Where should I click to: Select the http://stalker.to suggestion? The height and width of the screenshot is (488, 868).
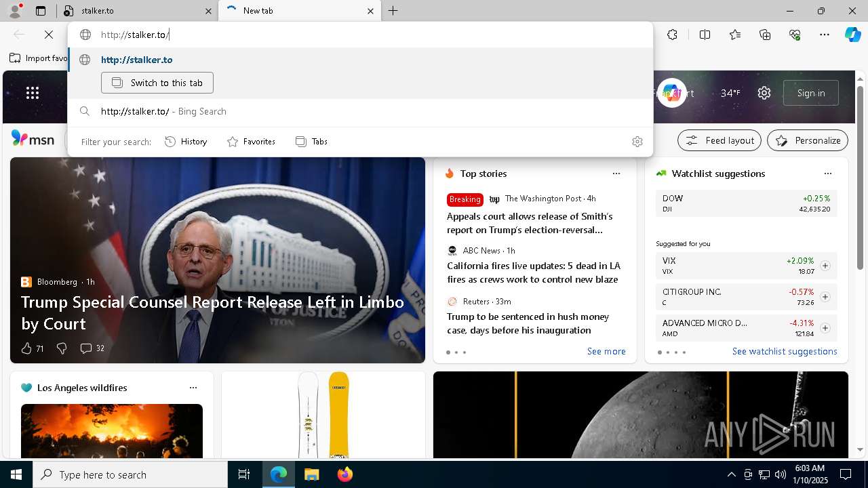(x=360, y=60)
